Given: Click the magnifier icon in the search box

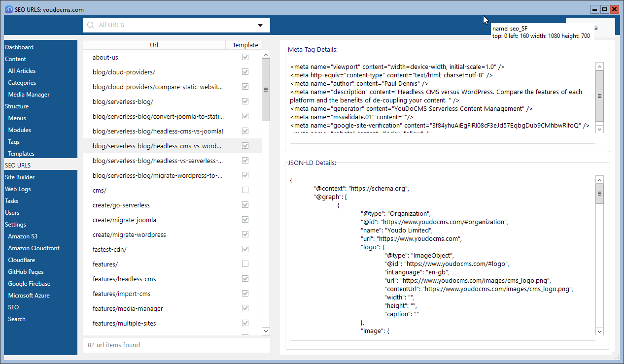Looking at the screenshot, I should tap(91, 25).
